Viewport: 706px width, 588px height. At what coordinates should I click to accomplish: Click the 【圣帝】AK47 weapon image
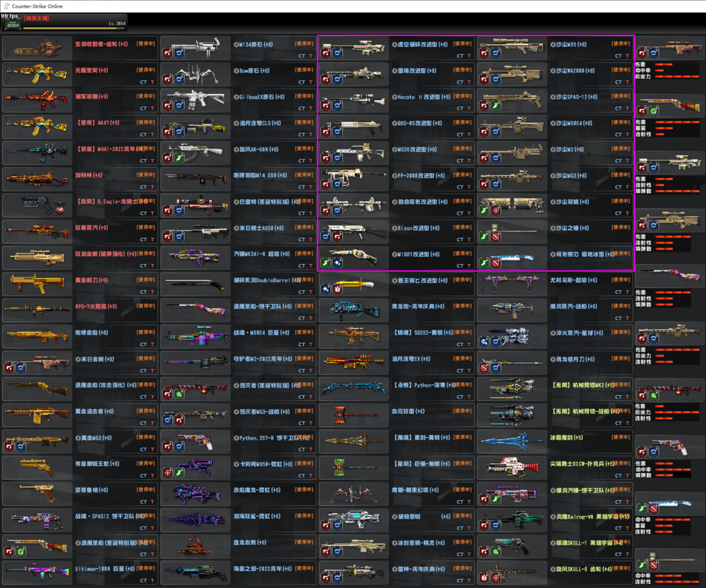click(x=37, y=126)
